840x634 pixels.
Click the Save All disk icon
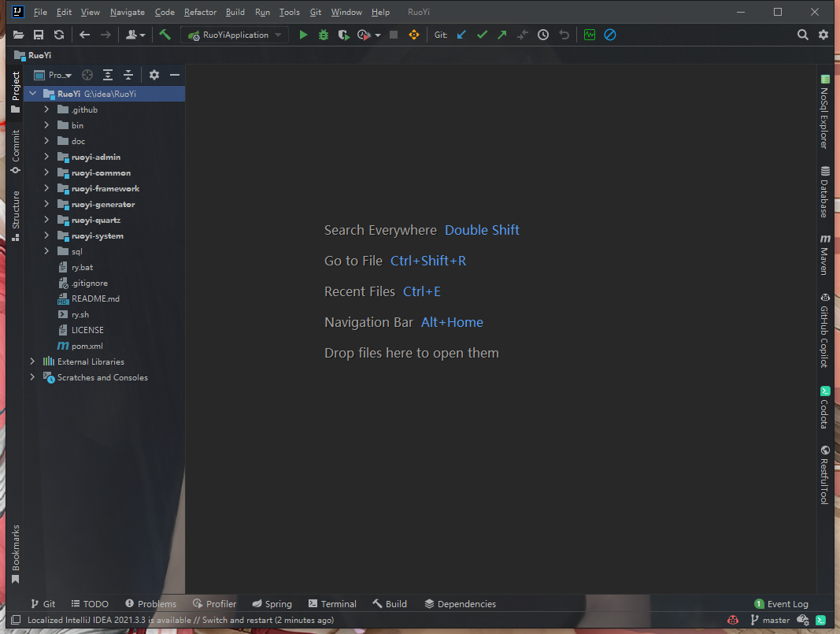tap(39, 35)
